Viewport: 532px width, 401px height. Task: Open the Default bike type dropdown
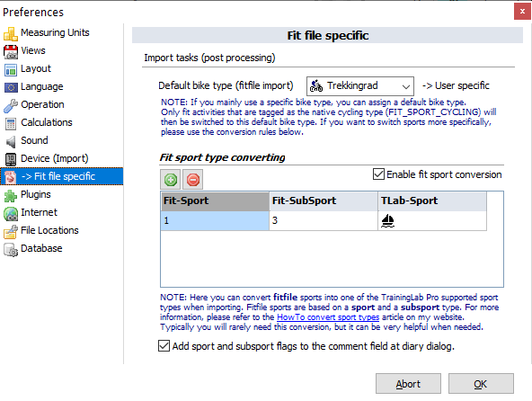coord(360,86)
